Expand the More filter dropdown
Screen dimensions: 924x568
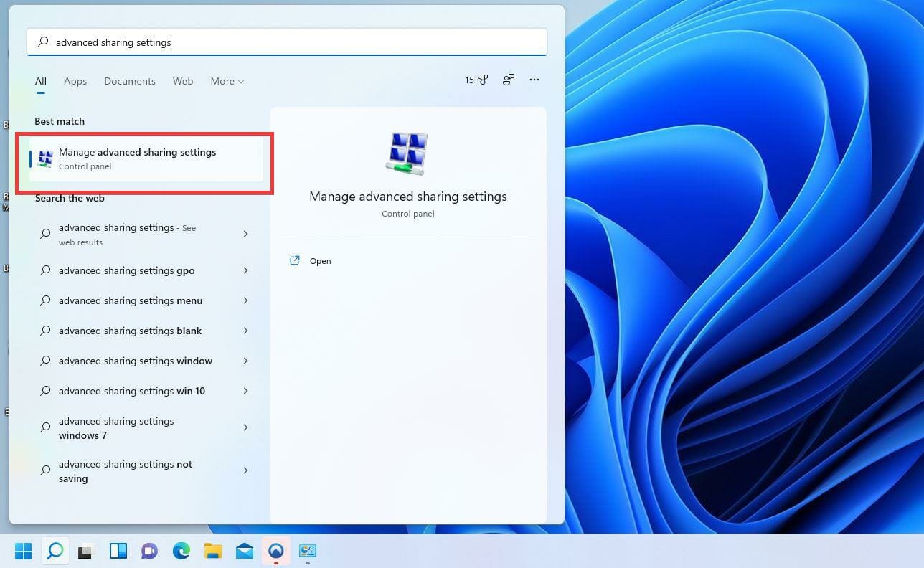(x=227, y=82)
